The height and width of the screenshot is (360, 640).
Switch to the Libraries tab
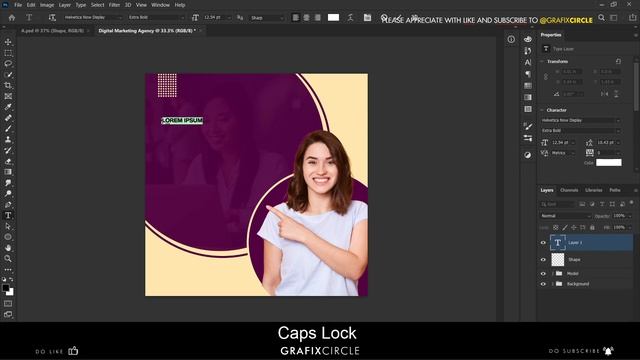(x=593, y=190)
